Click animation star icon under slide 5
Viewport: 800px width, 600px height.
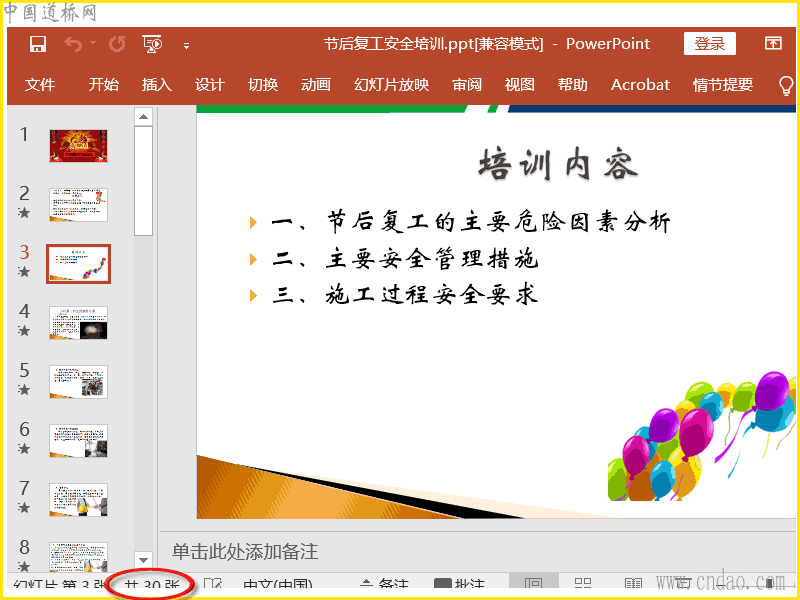coord(24,390)
